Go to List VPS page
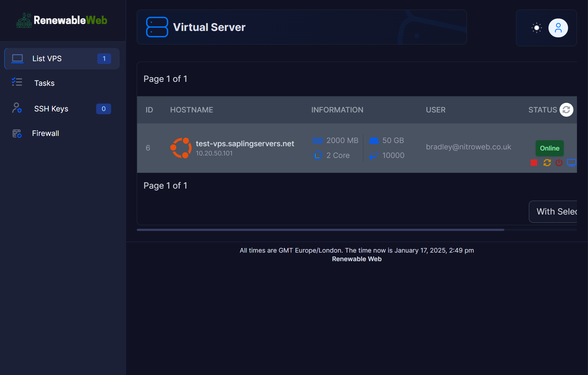588x375 pixels. click(x=47, y=58)
